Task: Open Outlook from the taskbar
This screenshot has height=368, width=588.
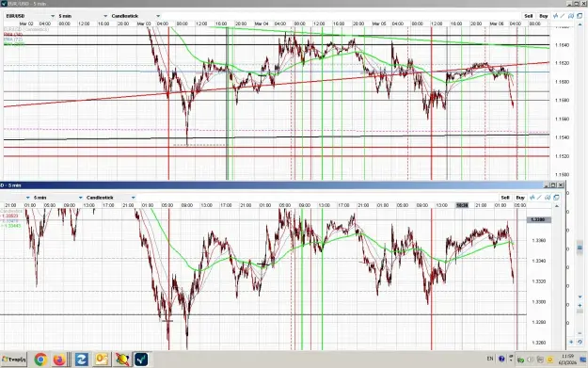Action: [x=102, y=360]
